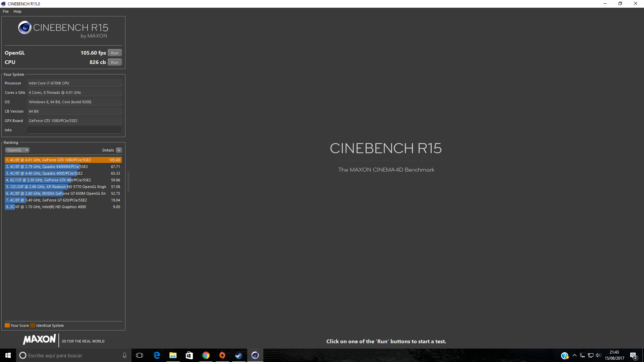
Task: Expand the OpenGL ranking dropdown
Action: (x=17, y=150)
